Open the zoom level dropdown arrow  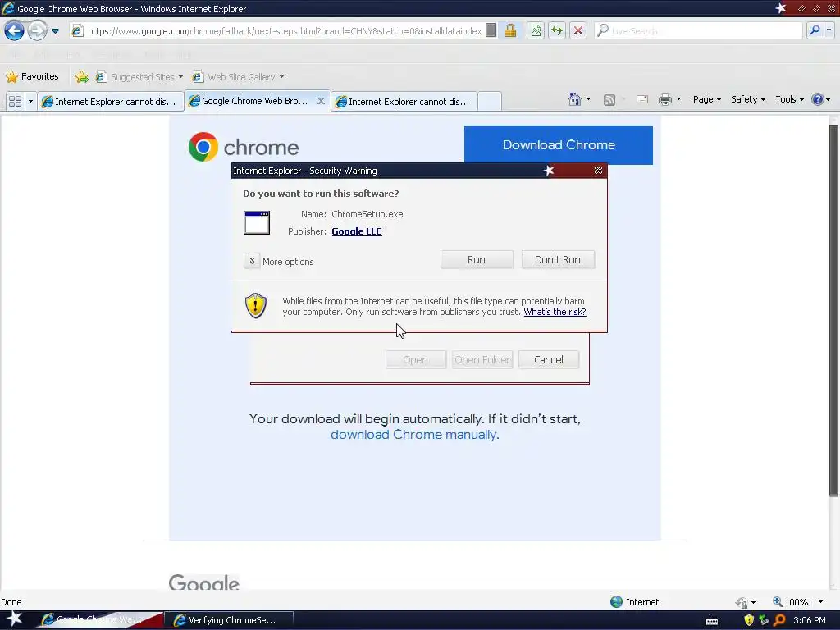point(820,602)
